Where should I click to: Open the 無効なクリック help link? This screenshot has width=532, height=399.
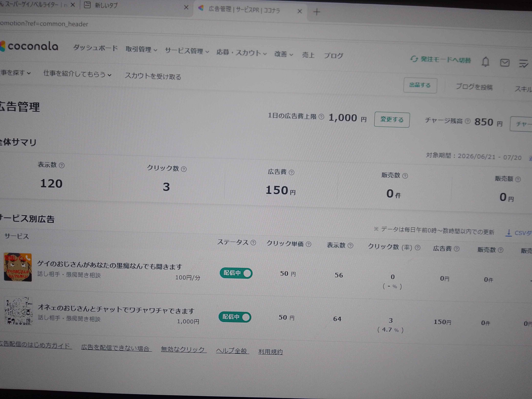184,349
